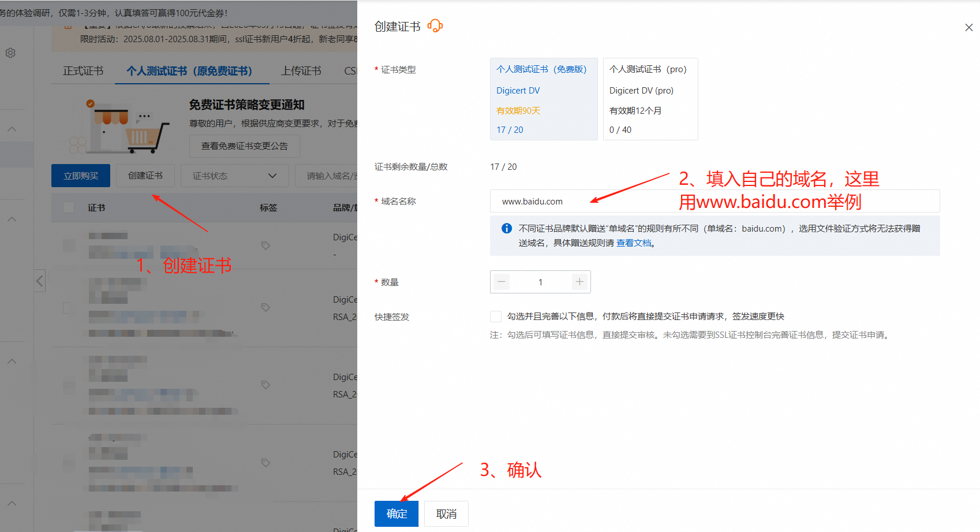Select 个人测试证书（pro） certificate type card
The height and width of the screenshot is (532, 980).
tap(650, 99)
